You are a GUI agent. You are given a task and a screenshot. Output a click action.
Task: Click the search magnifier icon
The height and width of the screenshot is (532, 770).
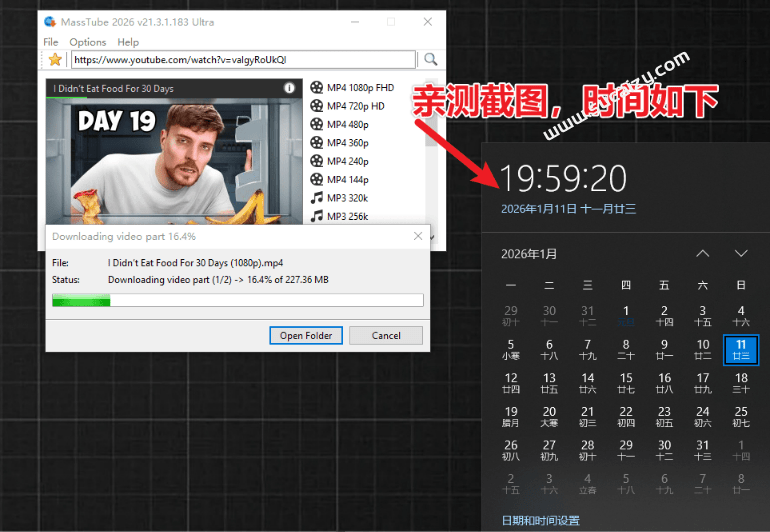pos(430,60)
